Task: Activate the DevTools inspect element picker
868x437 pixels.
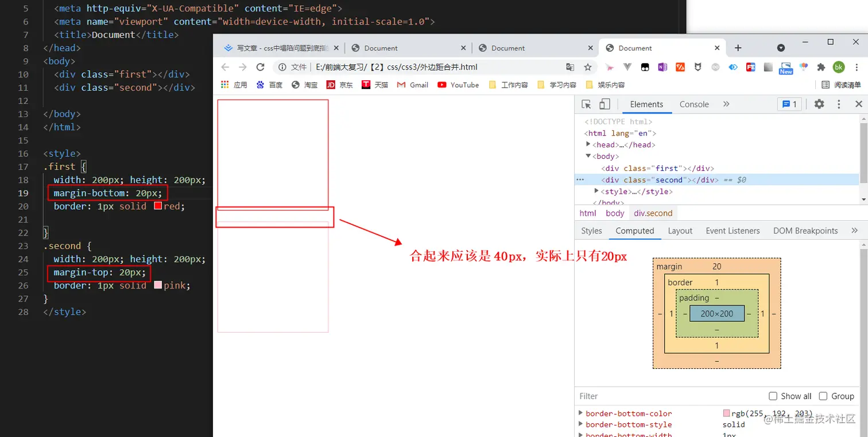Action: point(586,104)
